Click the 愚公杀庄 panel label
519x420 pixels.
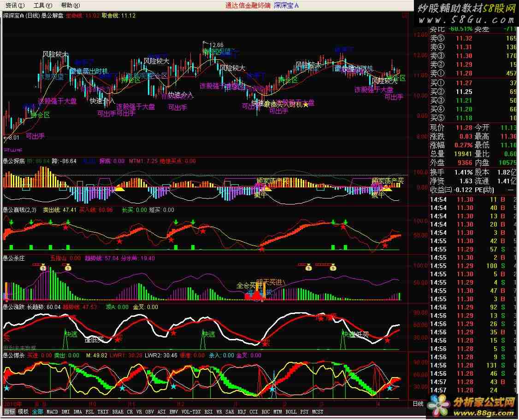(14, 258)
